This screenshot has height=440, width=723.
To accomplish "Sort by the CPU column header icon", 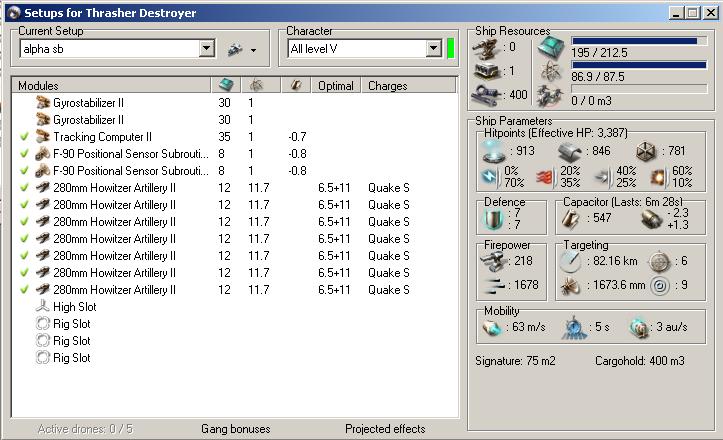I will coord(226,85).
